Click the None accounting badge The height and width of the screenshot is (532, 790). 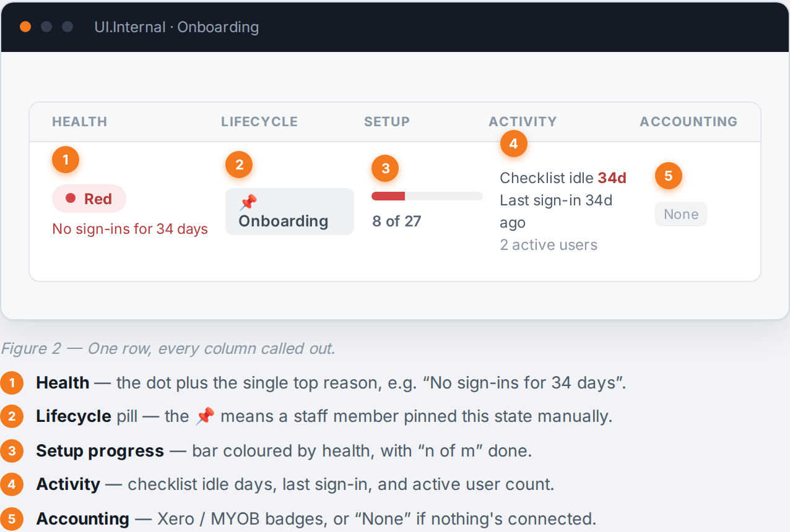tap(681, 214)
